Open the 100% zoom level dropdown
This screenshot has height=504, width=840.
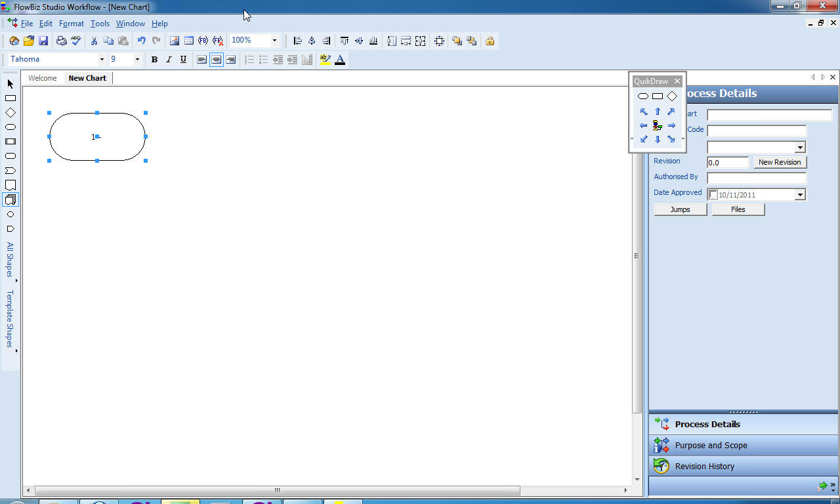[x=274, y=41]
